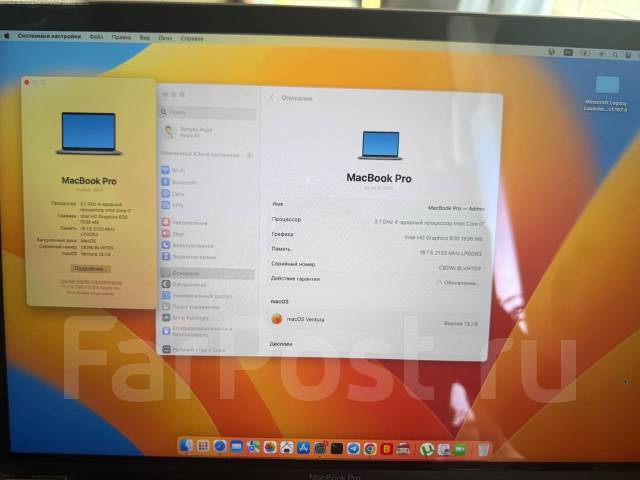The width and height of the screenshot is (640, 480).
Task: Click the serial number value in Описание pane
Action: (x=460, y=268)
